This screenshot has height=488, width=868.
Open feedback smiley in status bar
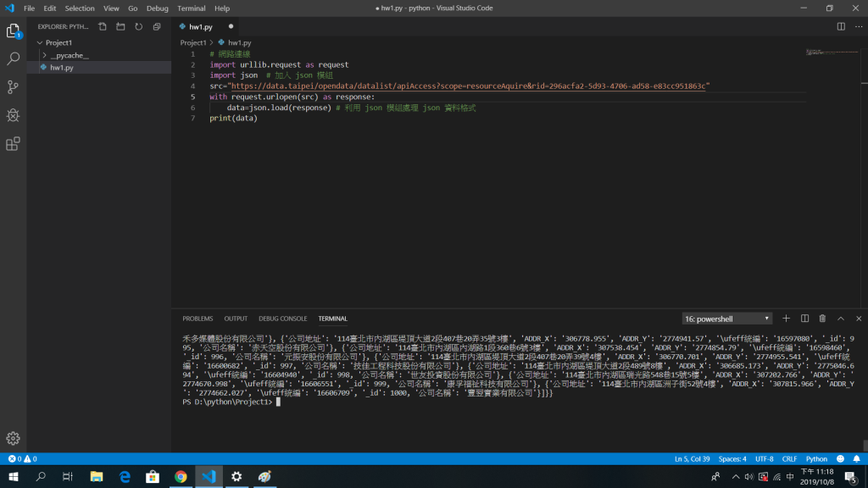[x=840, y=458]
